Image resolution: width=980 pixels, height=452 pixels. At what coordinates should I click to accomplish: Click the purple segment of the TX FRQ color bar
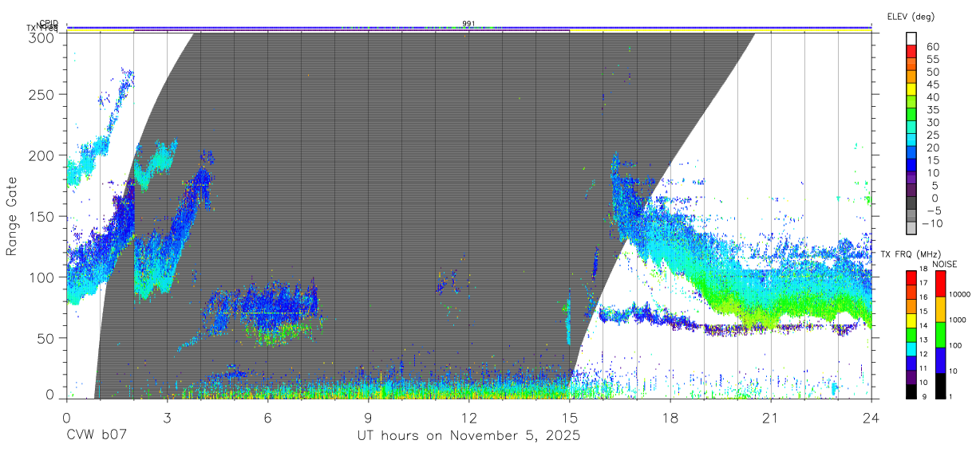[911, 377]
